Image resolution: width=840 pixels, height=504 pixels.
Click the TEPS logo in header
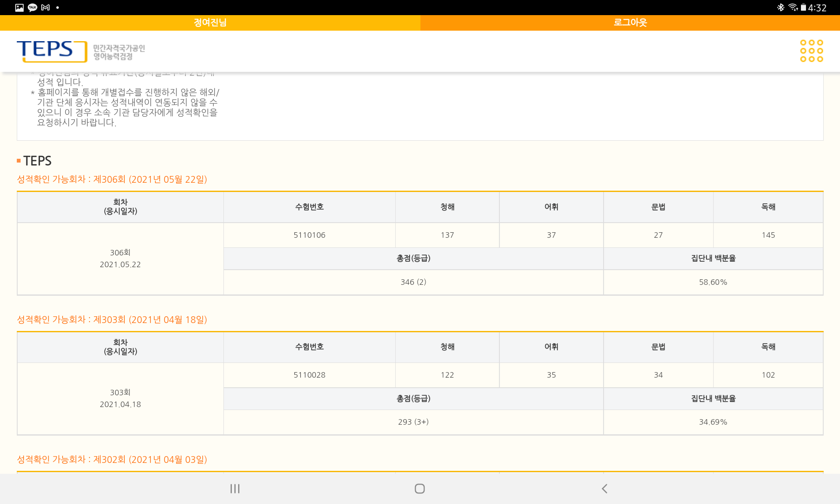(x=52, y=51)
